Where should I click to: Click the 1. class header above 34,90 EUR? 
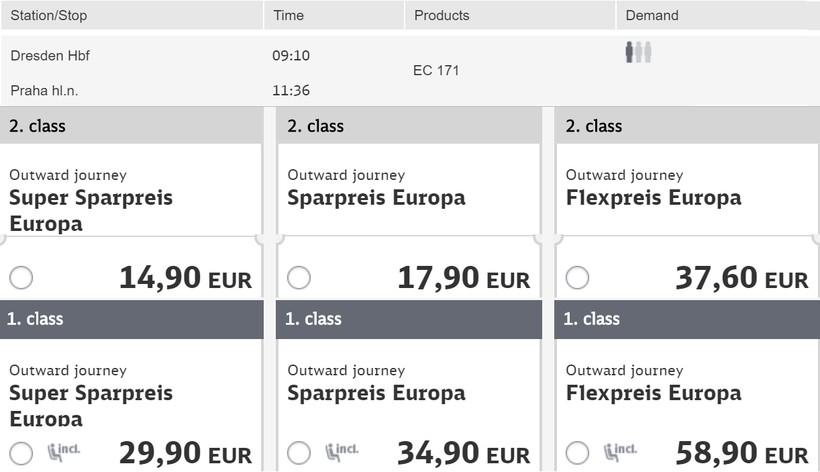pos(313,319)
